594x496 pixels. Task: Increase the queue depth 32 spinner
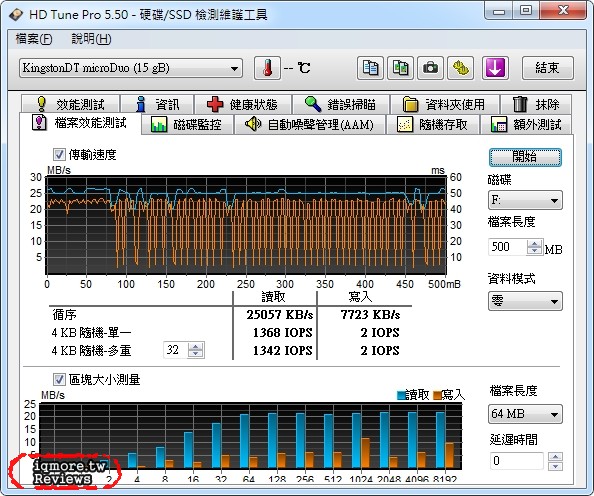click(x=195, y=347)
